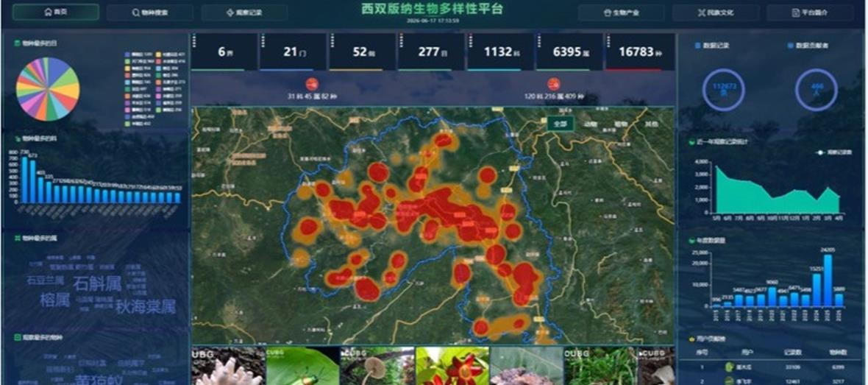
Task: Click the 1132 科 statistic card
Action: 501,52
